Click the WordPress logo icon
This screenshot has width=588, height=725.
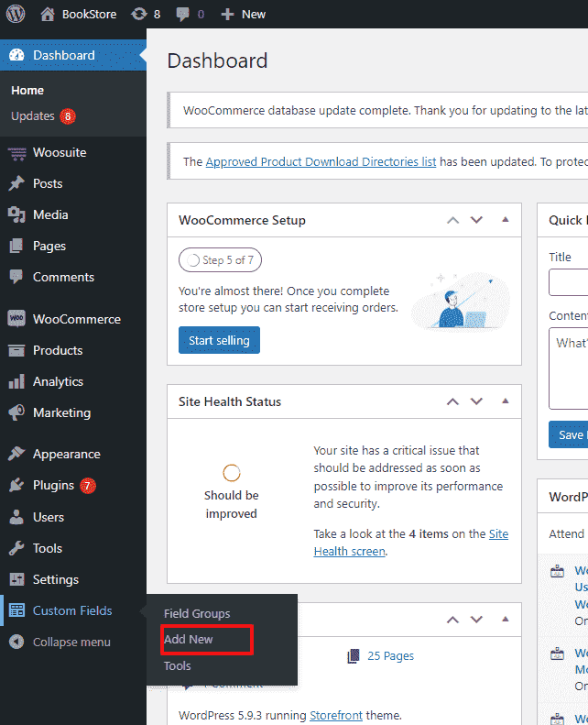pyautogui.click(x=16, y=14)
